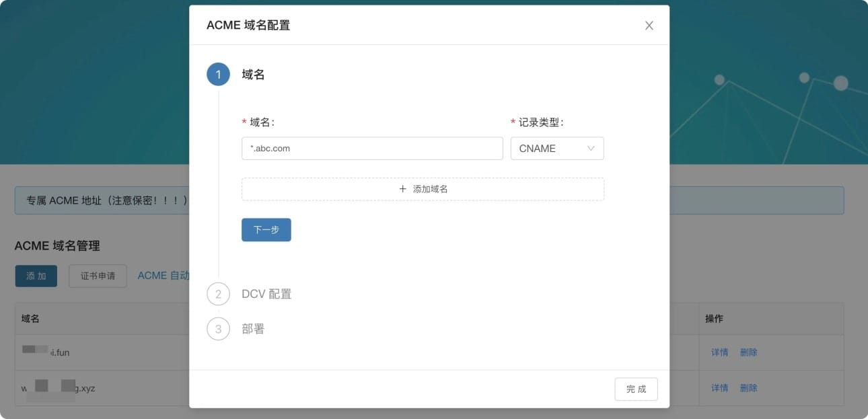
Task: Click the 完成 button
Action: pos(636,389)
